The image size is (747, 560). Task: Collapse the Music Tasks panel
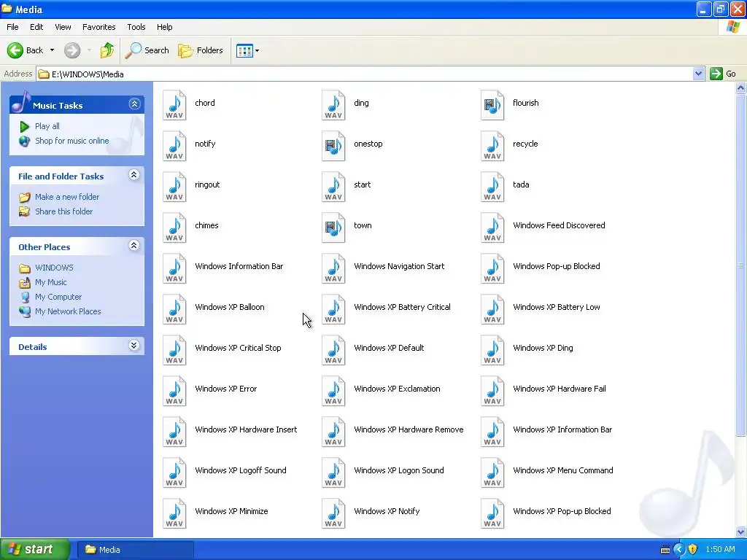click(134, 104)
